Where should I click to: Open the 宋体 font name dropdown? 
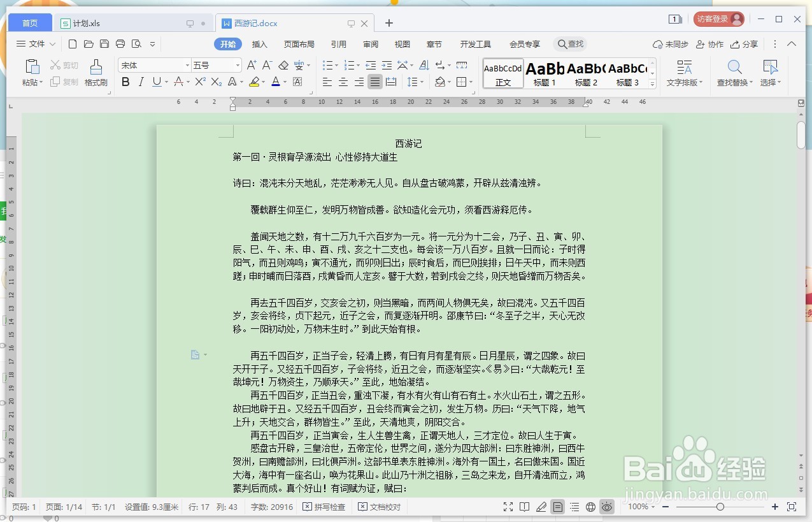[x=187, y=65]
